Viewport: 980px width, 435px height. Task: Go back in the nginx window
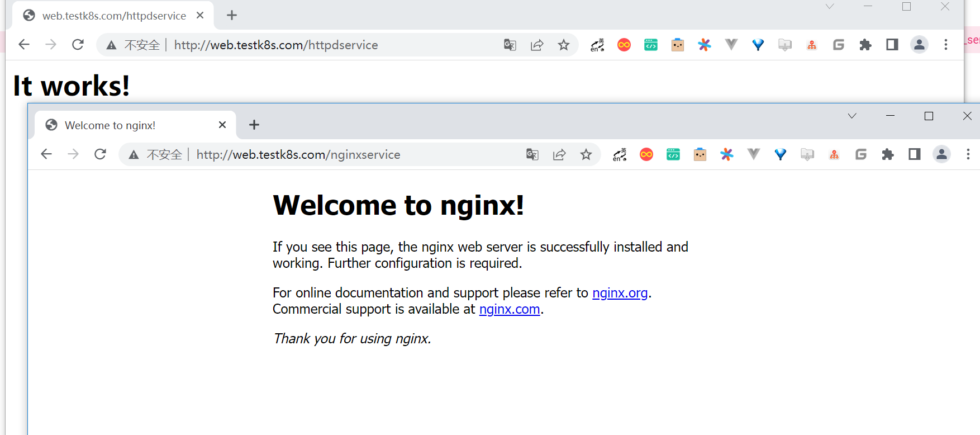[x=46, y=154]
